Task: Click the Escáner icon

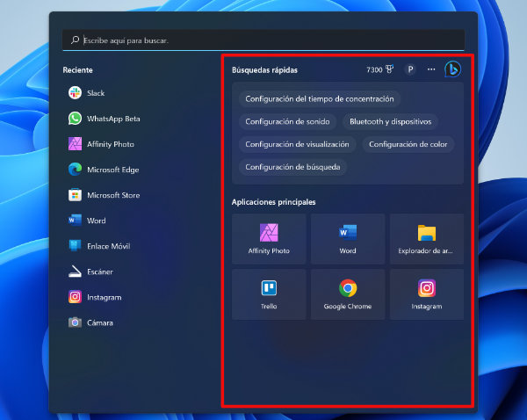Action: click(x=75, y=272)
